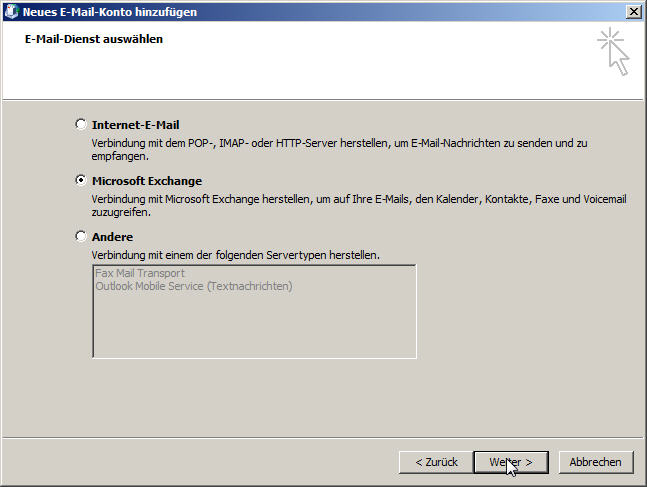Click the bold Andere option label

point(112,237)
